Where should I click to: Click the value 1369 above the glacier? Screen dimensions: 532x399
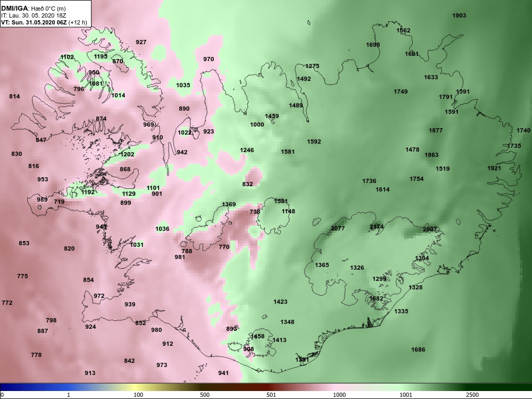coord(229,205)
